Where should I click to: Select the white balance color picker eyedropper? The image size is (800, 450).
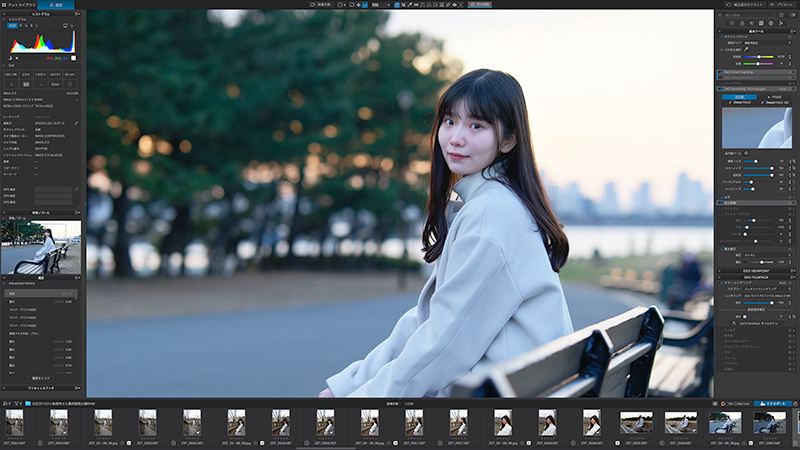[x=746, y=49]
